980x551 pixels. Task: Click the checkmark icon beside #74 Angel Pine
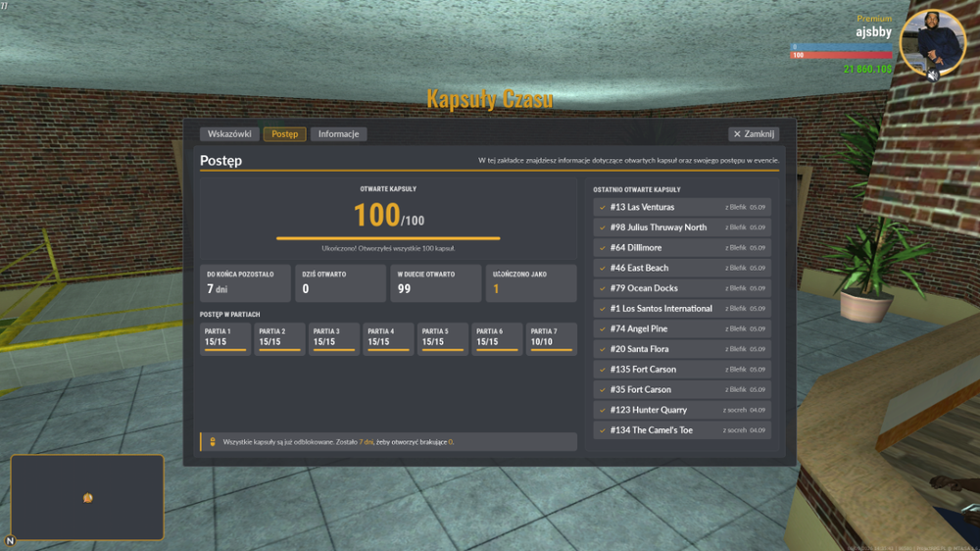603,329
